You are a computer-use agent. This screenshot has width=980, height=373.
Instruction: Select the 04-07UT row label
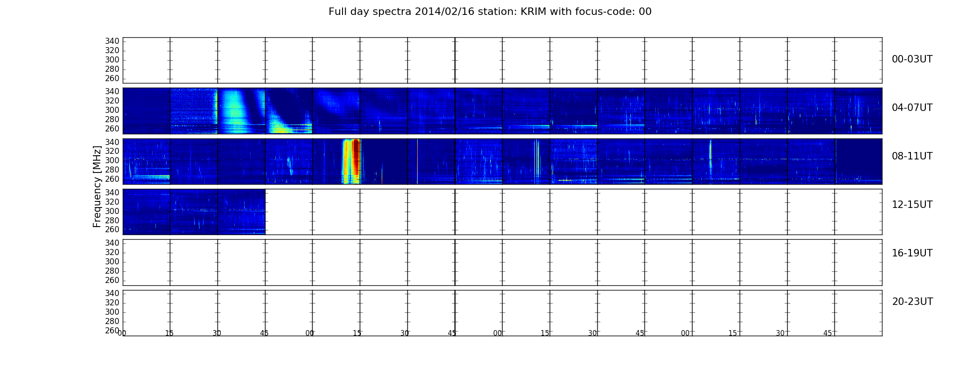point(912,108)
